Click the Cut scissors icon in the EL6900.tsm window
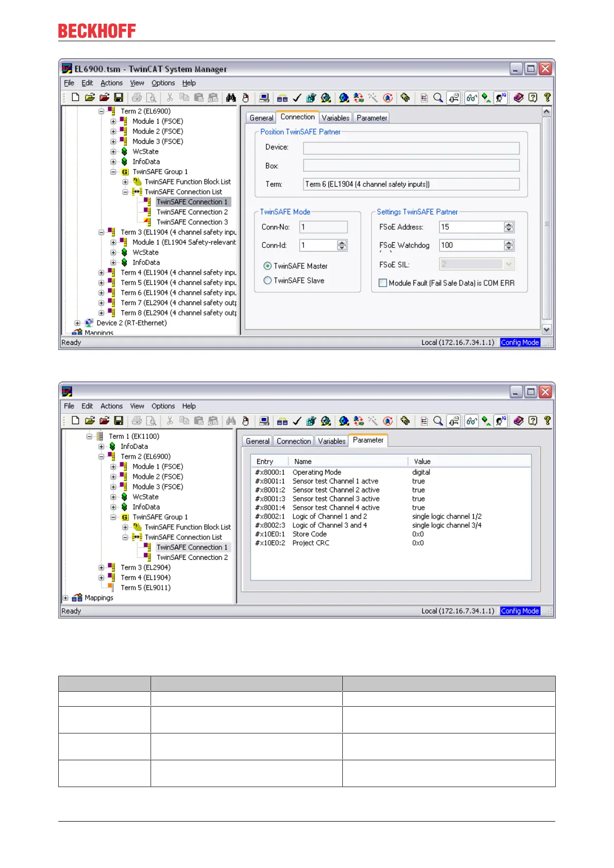This screenshot has height=868, width=614. click(x=170, y=97)
